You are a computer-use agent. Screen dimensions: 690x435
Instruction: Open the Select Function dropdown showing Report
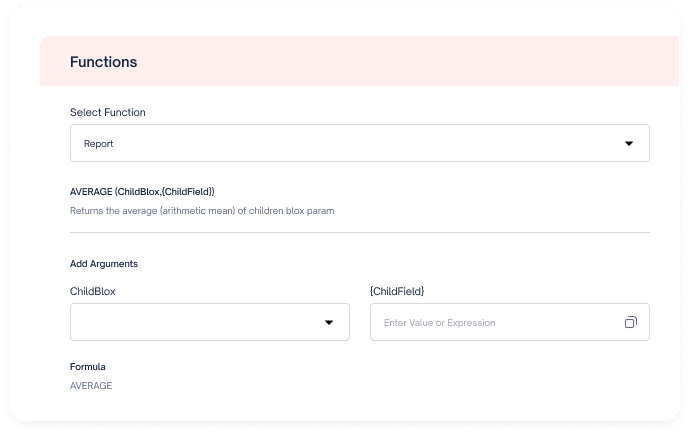(x=360, y=143)
